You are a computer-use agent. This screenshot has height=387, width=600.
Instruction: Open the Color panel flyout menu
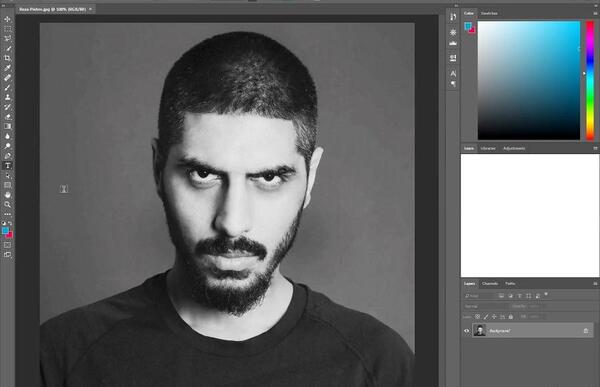tap(595, 13)
